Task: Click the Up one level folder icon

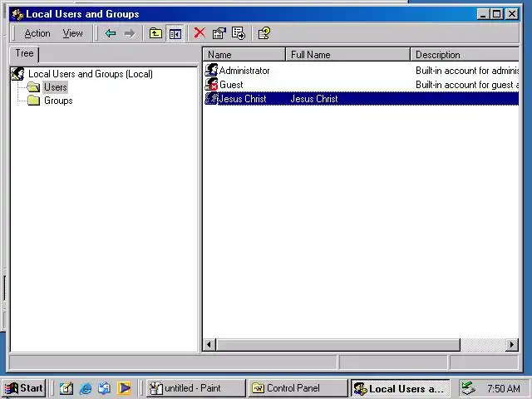Action: (x=155, y=33)
